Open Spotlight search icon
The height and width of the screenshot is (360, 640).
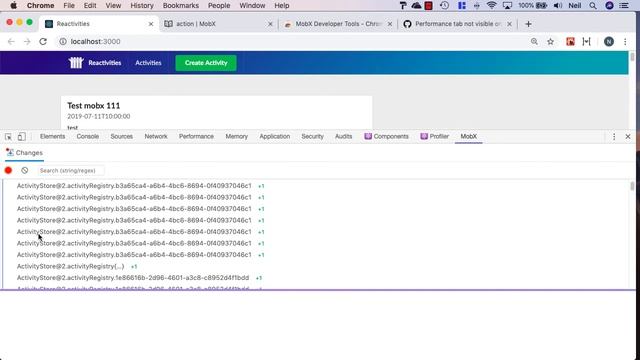click(x=593, y=6)
